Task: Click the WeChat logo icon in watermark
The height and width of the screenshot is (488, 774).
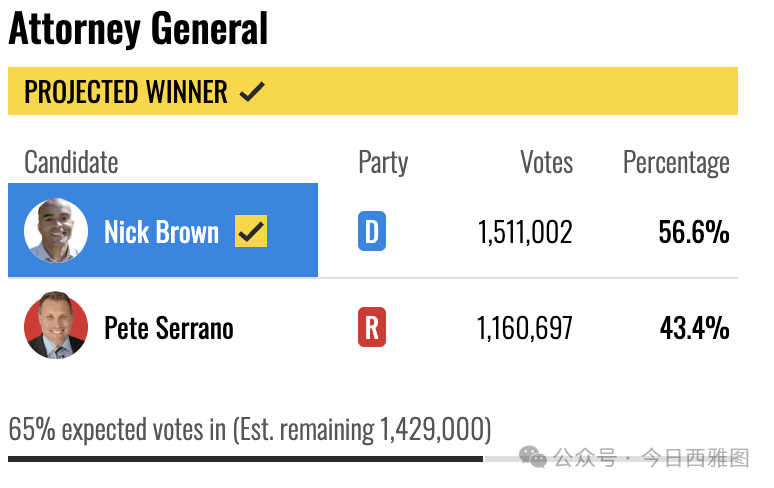Action: tap(533, 457)
